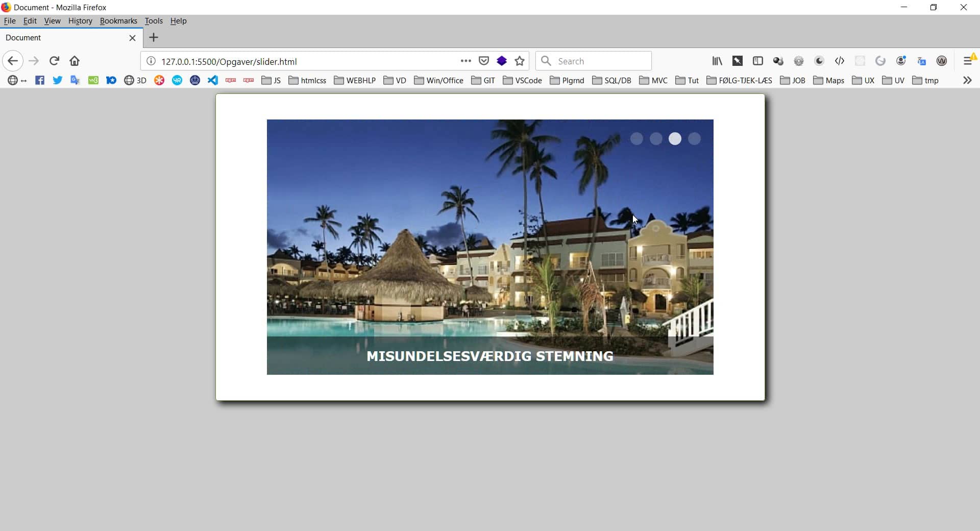
Task: Open the JOB bookmarks folder
Action: coord(793,81)
